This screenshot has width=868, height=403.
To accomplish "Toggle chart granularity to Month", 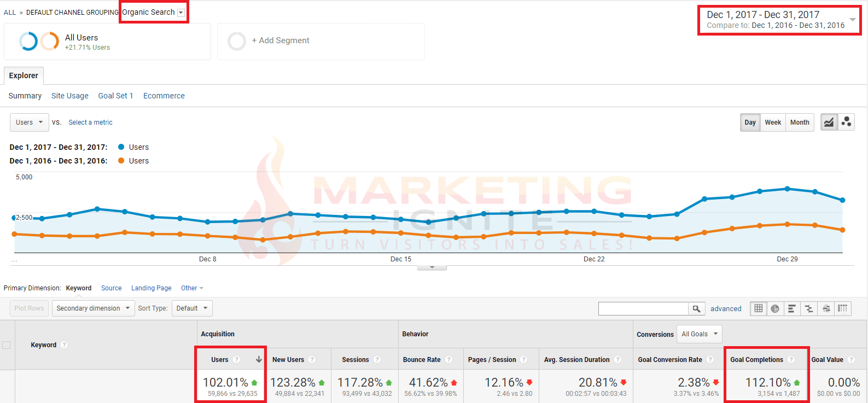I will click(799, 122).
